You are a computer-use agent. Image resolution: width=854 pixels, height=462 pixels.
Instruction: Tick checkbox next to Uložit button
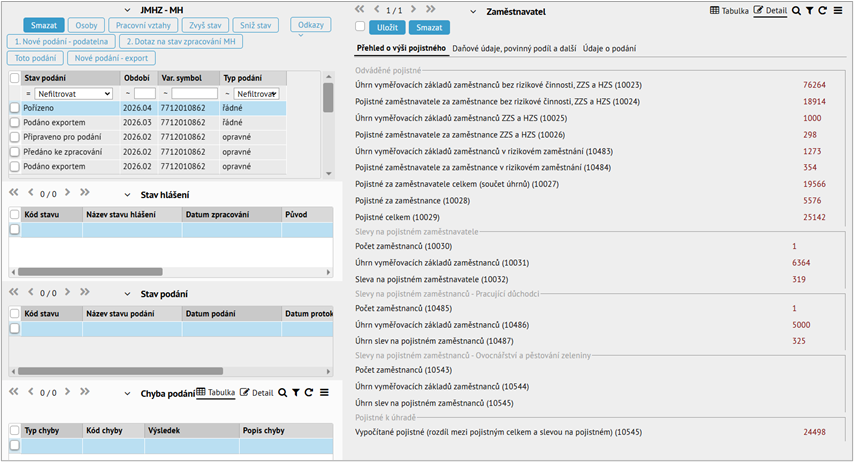point(360,26)
